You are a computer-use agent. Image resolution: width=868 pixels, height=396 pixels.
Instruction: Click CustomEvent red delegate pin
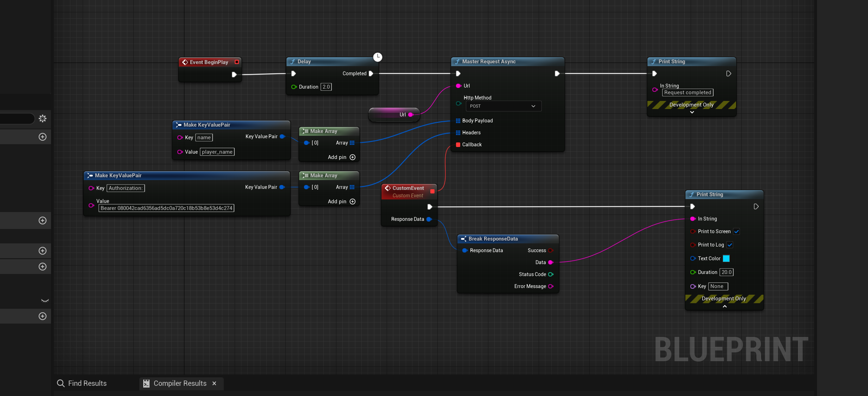[x=432, y=191]
